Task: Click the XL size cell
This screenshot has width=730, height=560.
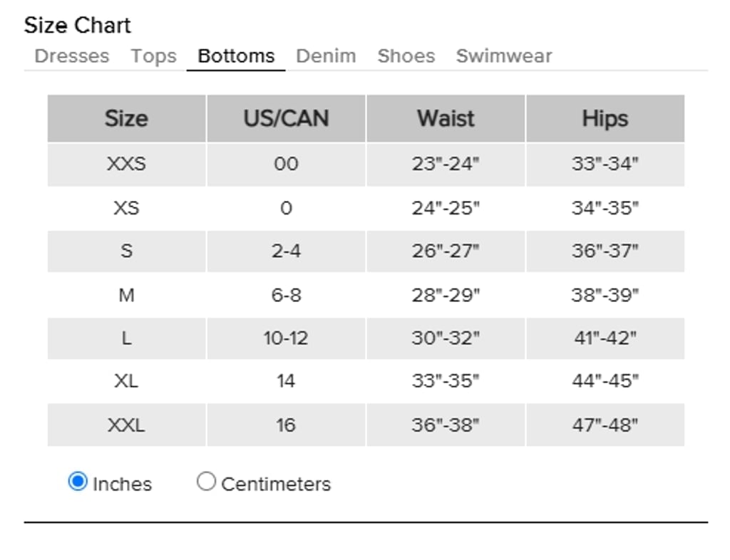Action: click(127, 381)
